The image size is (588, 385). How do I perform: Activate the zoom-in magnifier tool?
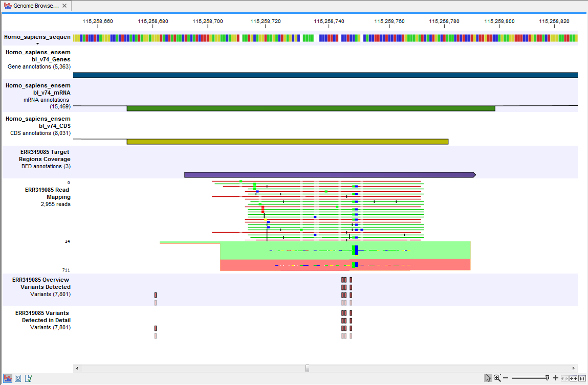496,378
